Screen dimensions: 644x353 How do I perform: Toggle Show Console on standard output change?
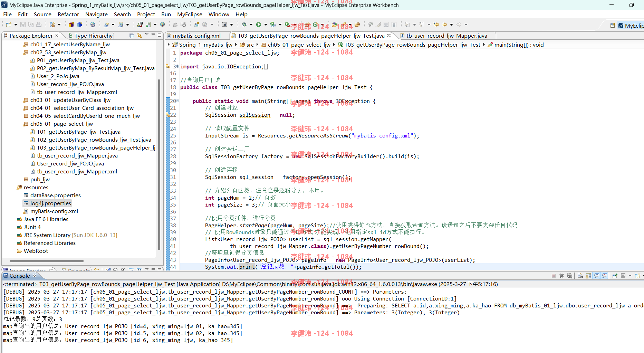[x=596, y=276]
